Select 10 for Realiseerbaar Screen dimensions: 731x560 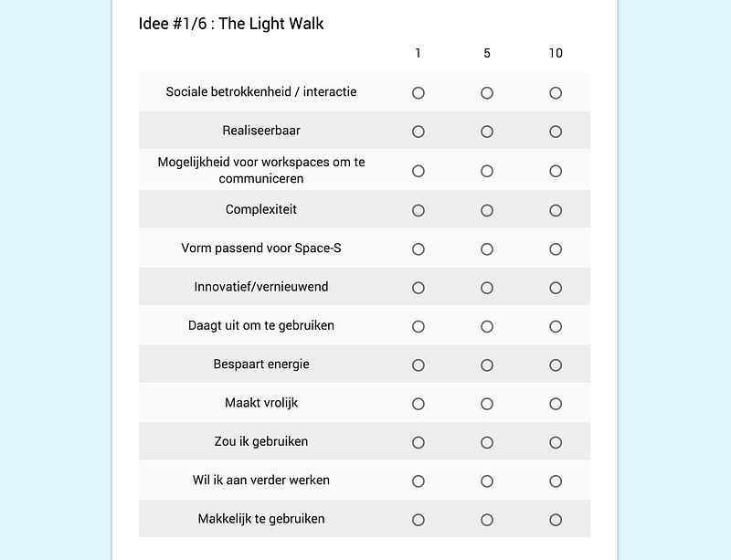(x=556, y=132)
